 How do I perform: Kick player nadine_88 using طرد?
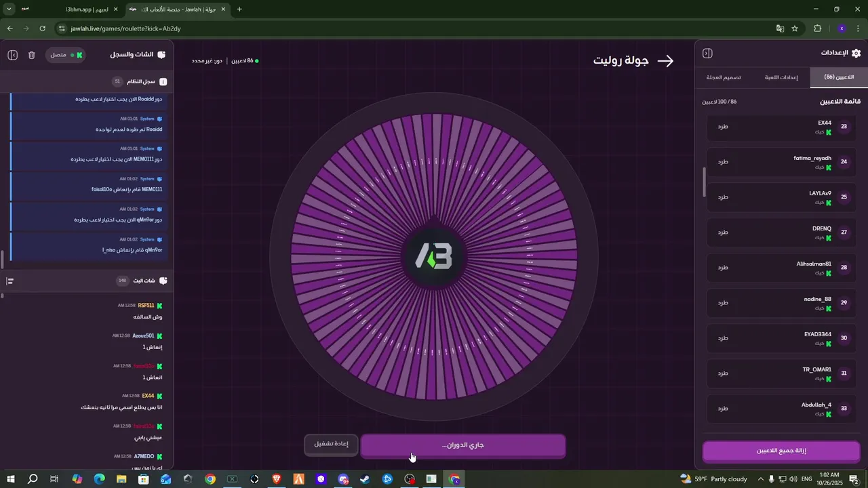[723, 303]
